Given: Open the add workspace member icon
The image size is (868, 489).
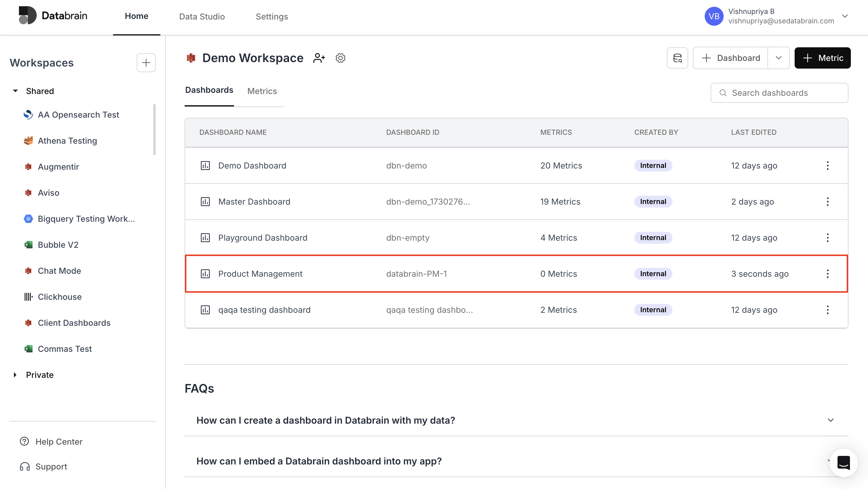Looking at the screenshot, I should pyautogui.click(x=319, y=58).
